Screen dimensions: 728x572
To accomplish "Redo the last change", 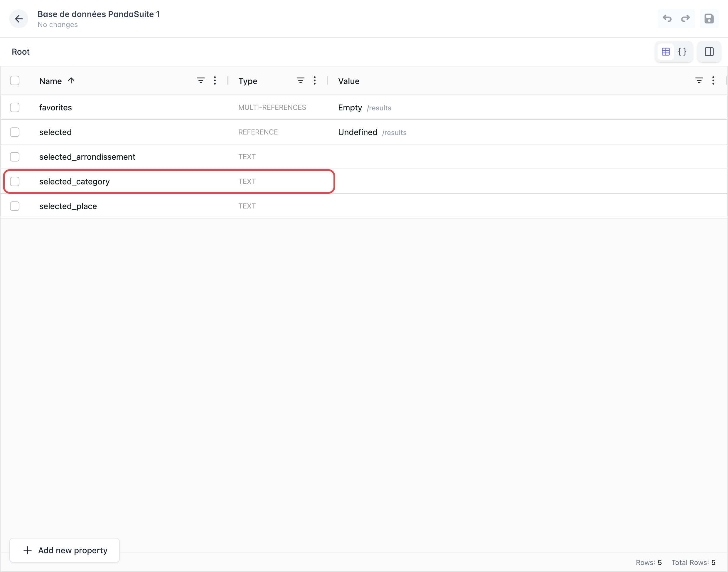I will click(685, 18).
